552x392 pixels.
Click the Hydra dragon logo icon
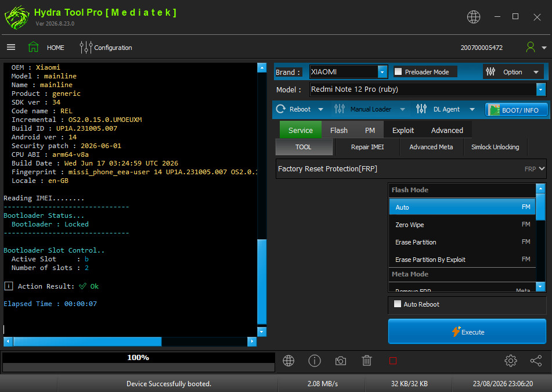pyautogui.click(x=17, y=17)
